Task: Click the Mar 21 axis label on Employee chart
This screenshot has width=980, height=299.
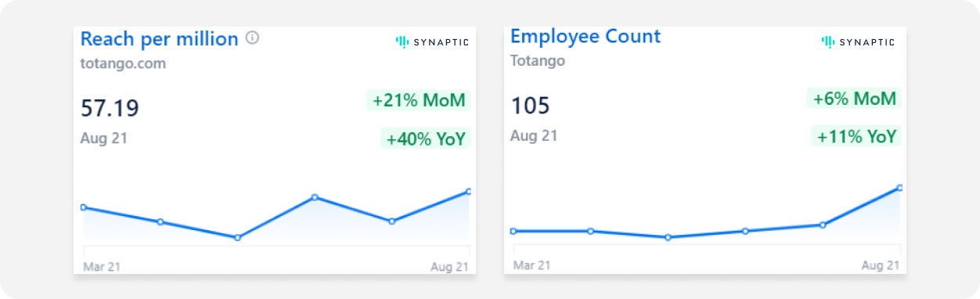Action: 532,266
